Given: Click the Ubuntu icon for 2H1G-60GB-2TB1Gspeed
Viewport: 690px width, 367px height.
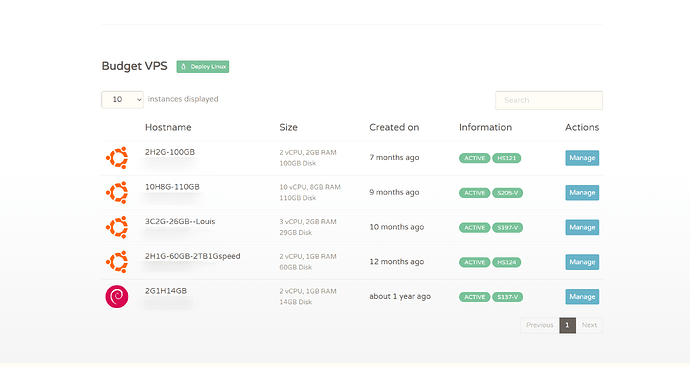Looking at the screenshot, I should click(x=117, y=262).
